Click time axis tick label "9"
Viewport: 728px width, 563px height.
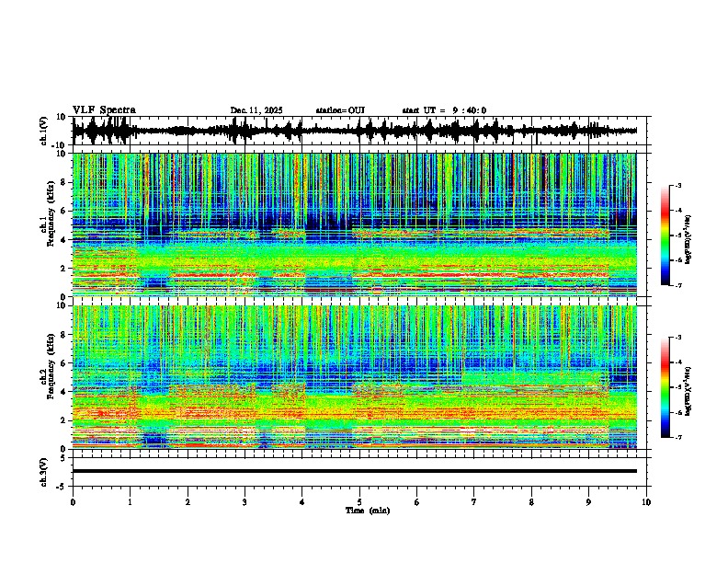(588, 502)
